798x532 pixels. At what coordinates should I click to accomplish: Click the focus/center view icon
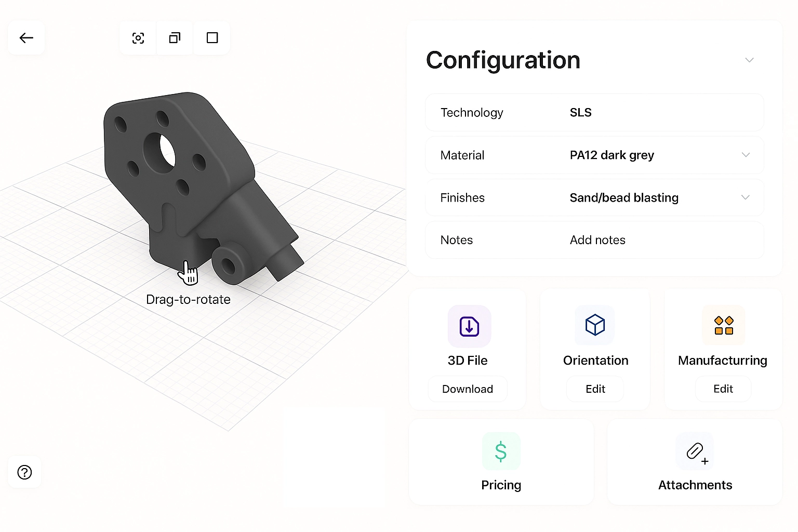pyautogui.click(x=138, y=38)
